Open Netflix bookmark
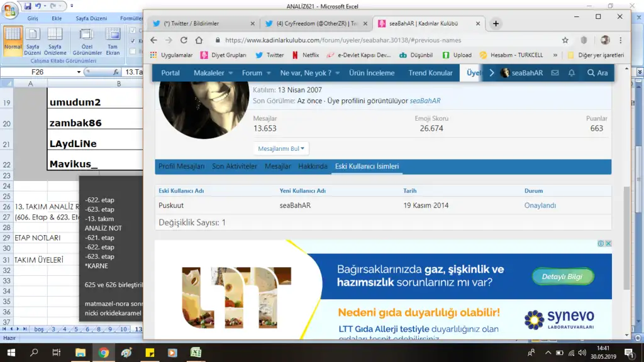This screenshot has width=644, height=362. point(305,55)
